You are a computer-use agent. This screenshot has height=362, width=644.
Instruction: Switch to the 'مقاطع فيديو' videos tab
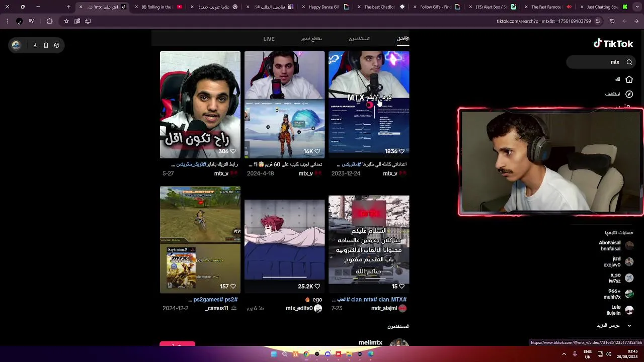[312, 39]
